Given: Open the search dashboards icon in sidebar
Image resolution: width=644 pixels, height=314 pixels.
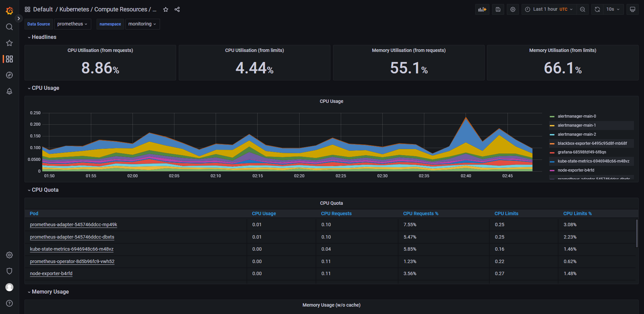Looking at the screenshot, I should pyautogui.click(x=9, y=27).
